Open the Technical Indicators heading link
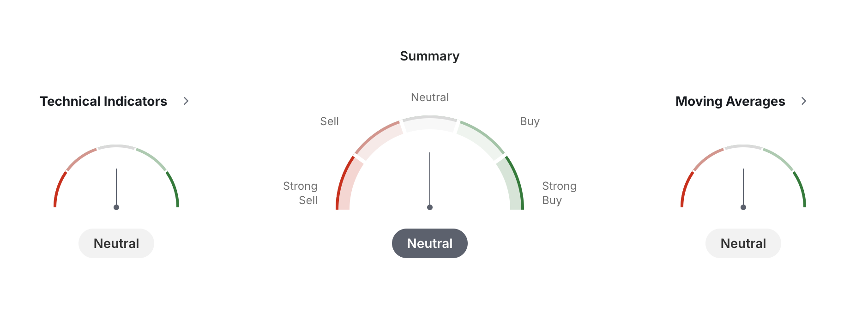The image size is (868, 314). (103, 101)
